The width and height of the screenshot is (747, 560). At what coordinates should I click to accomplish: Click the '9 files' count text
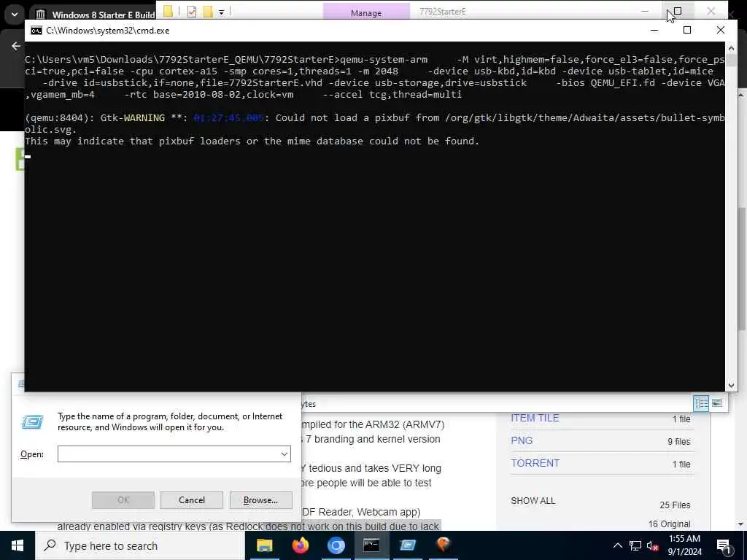click(679, 441)
